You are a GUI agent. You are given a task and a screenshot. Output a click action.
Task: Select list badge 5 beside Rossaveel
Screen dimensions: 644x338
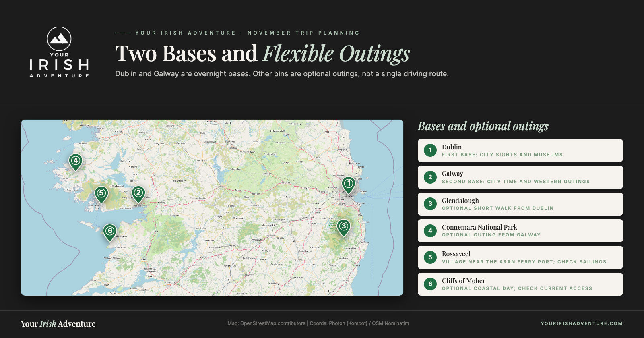click(430, 257)
